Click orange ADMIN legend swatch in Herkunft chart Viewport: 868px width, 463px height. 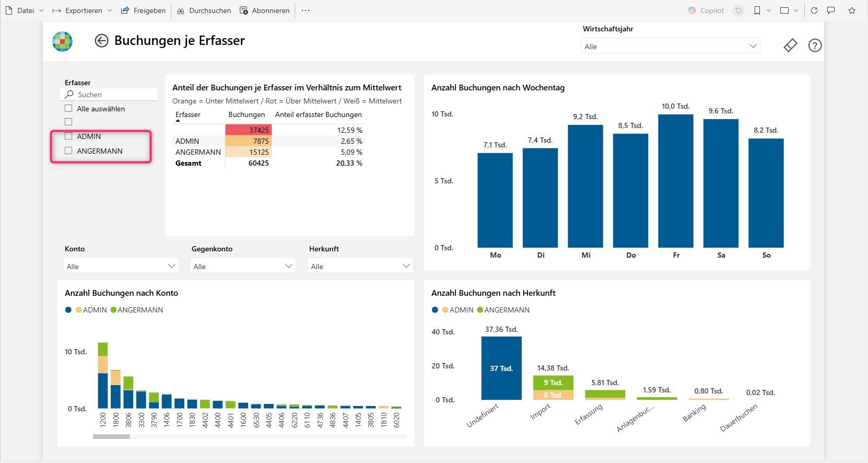click(445, 310)
